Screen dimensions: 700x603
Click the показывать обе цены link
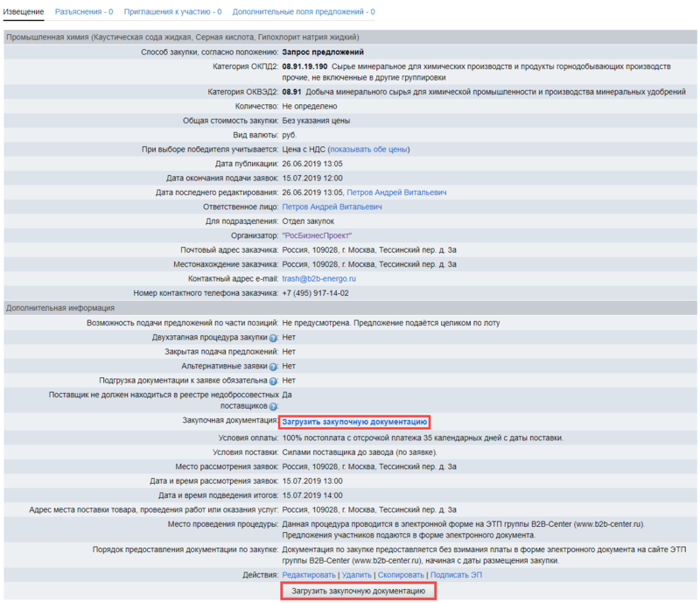tap(367, 150)
